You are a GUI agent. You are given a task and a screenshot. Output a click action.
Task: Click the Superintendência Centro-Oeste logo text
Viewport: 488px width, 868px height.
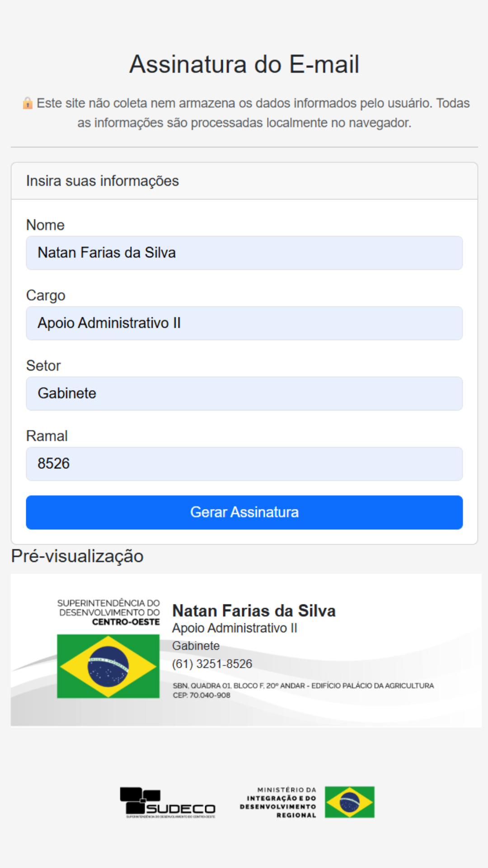pos(108,613)
